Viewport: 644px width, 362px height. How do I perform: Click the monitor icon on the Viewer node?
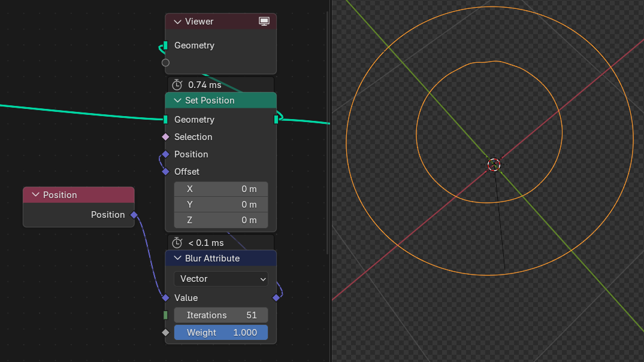click(x=264, y=22)
